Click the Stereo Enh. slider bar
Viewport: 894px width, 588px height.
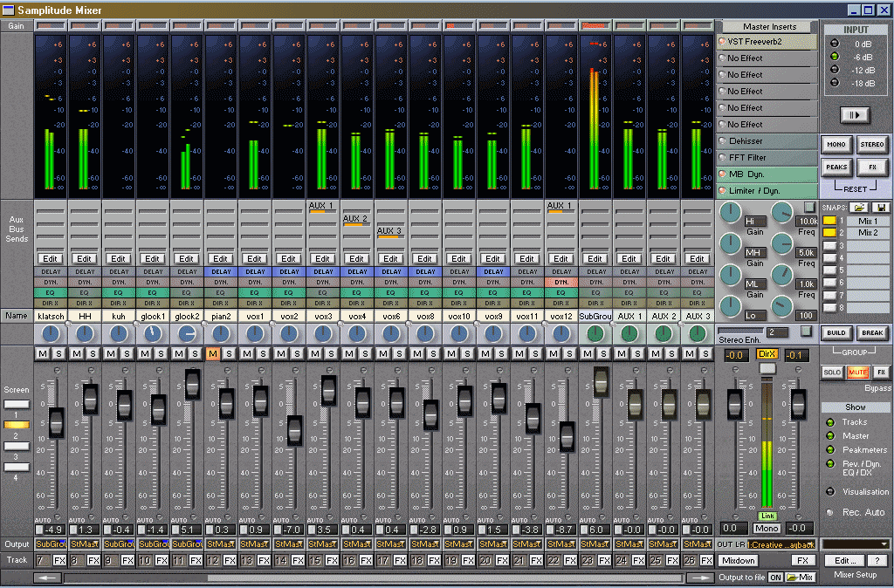pos(740,331)
